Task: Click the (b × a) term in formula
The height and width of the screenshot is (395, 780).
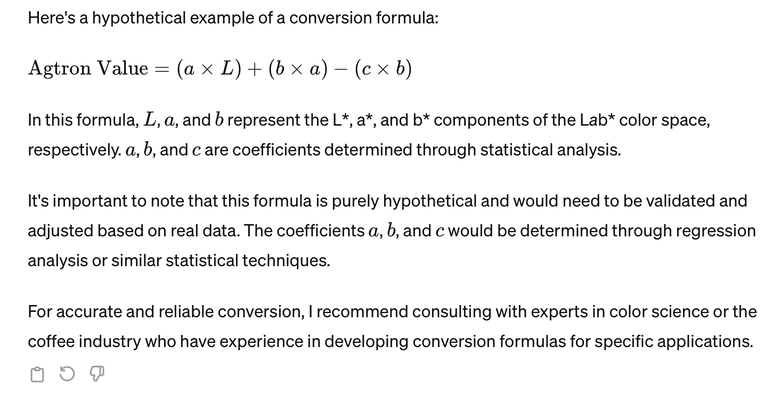Action: point(298,69)
